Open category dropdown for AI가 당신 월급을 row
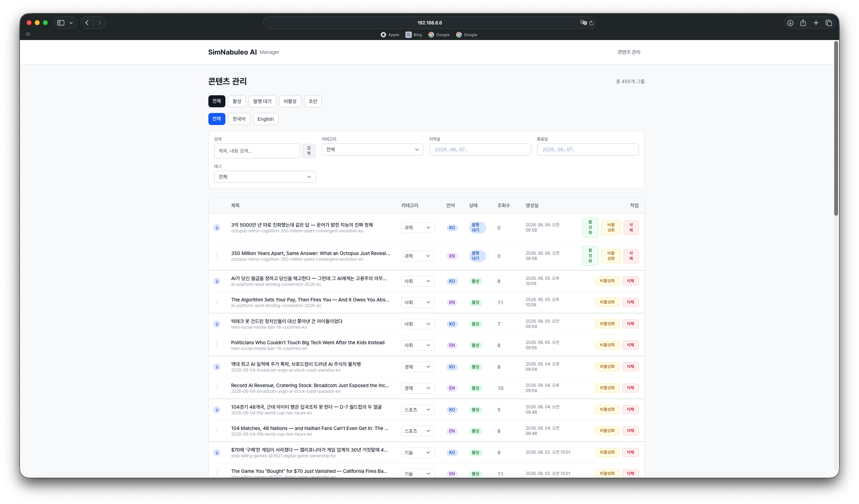The width and height of the screenshot is (859, 504). 418,281
